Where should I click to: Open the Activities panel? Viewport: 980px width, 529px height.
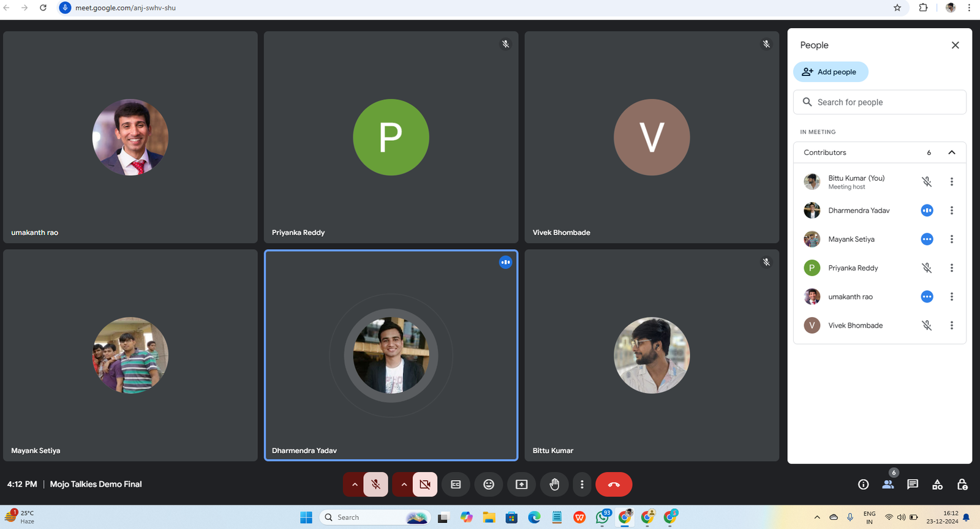click(937, 484)
